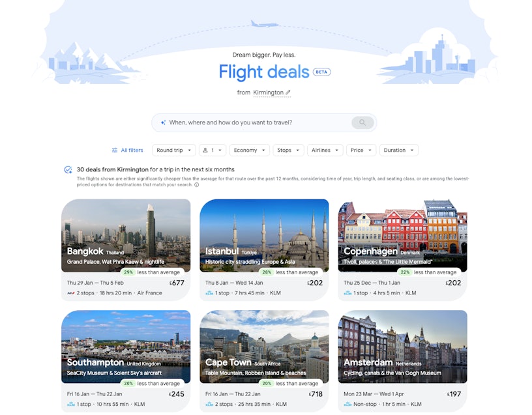Open the Price filter dropdown
Image resolution: width=532 pixels, height=415 pixels.
click(x=361, y=150)
